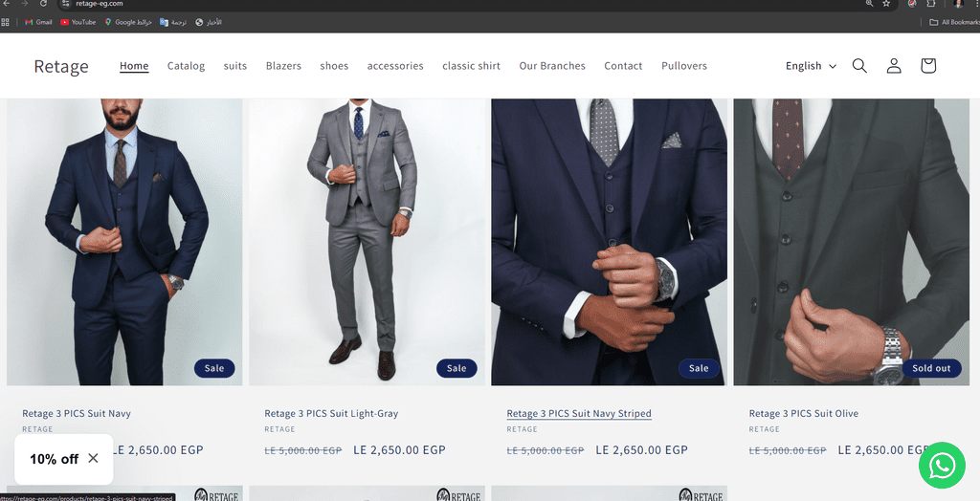Open the Catalog menu item
Screen dimensions: 980x501
(186, 66)
